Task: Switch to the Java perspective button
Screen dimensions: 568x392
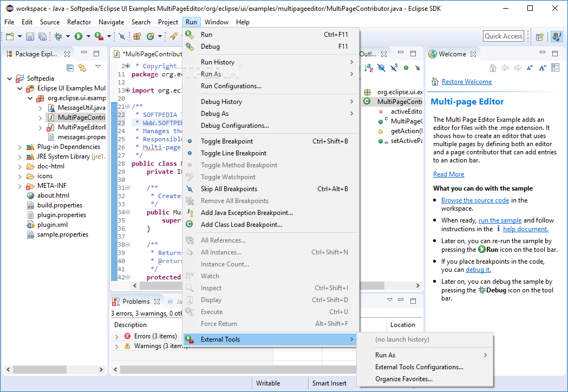Action: coord(557,36)
